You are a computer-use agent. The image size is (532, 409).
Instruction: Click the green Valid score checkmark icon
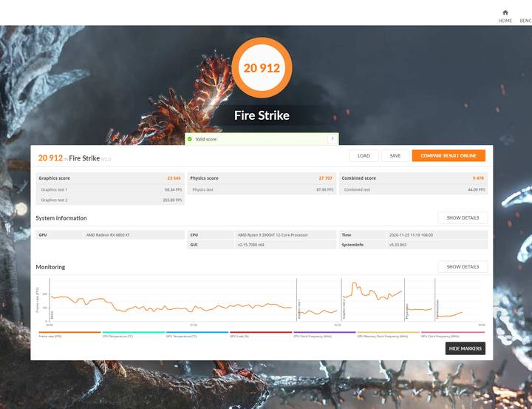190,139
